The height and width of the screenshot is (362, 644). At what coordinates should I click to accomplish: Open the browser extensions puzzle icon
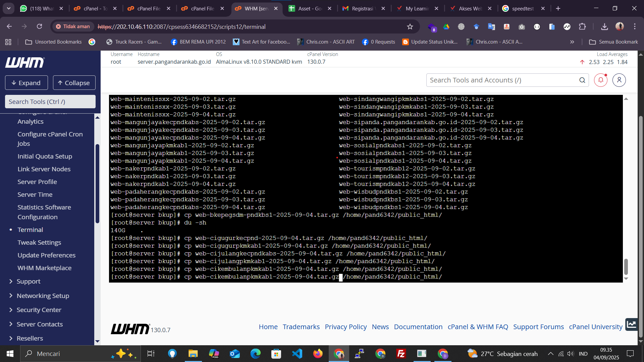[x=582, y=26]
